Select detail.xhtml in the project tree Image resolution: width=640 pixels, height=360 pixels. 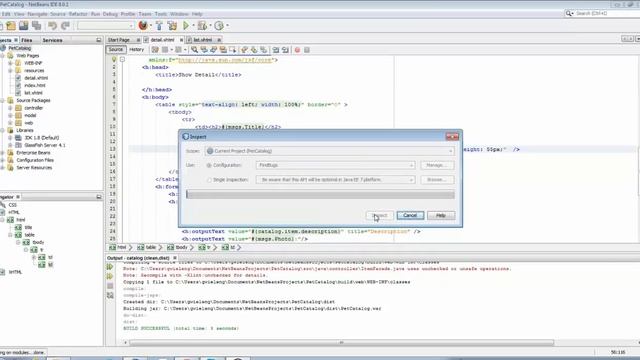coord(36,78)
